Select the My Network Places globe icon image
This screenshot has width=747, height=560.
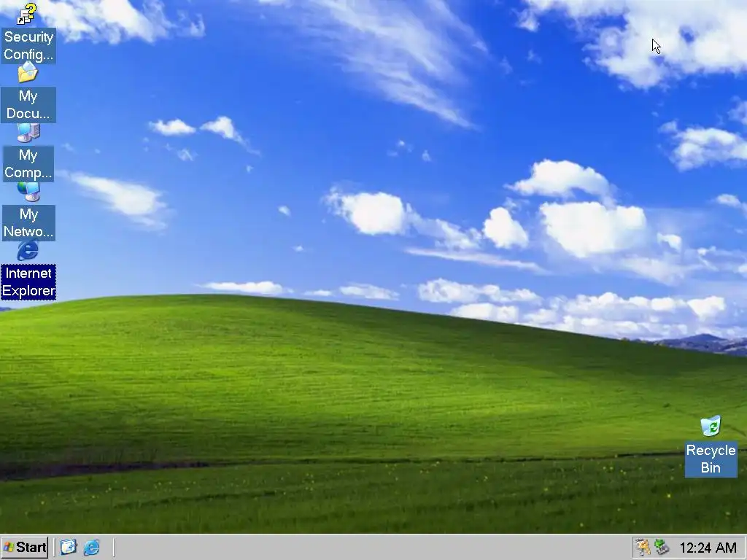28,192
